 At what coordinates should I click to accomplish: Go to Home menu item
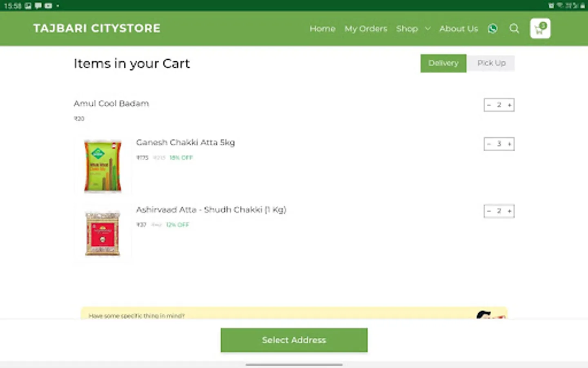coord(322,29)
